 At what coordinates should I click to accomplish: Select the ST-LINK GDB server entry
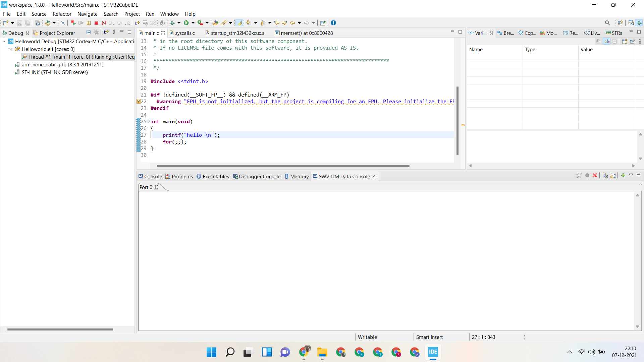[x=52, y=72]
